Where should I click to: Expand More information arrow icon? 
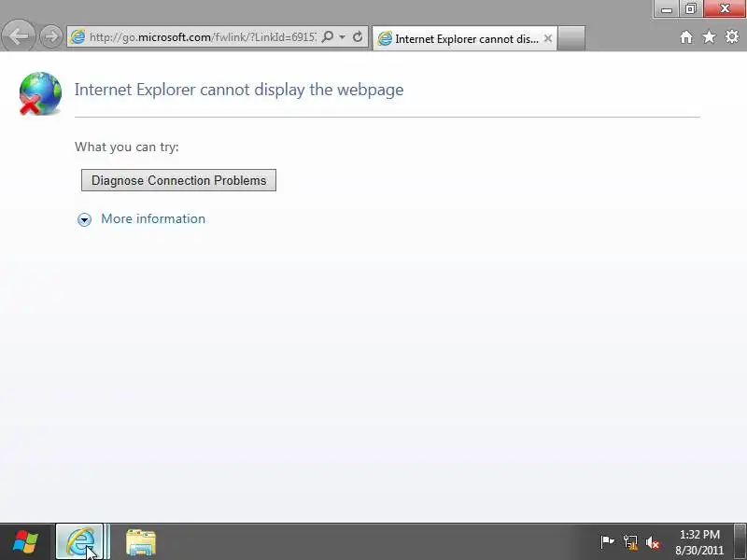point(84,219)
